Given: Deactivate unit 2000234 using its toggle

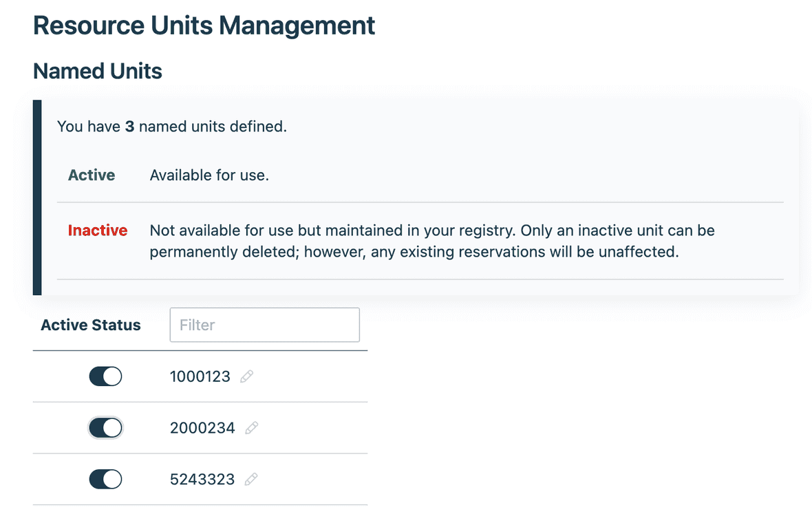Looking at the screenshot, I should pos(105,427).
